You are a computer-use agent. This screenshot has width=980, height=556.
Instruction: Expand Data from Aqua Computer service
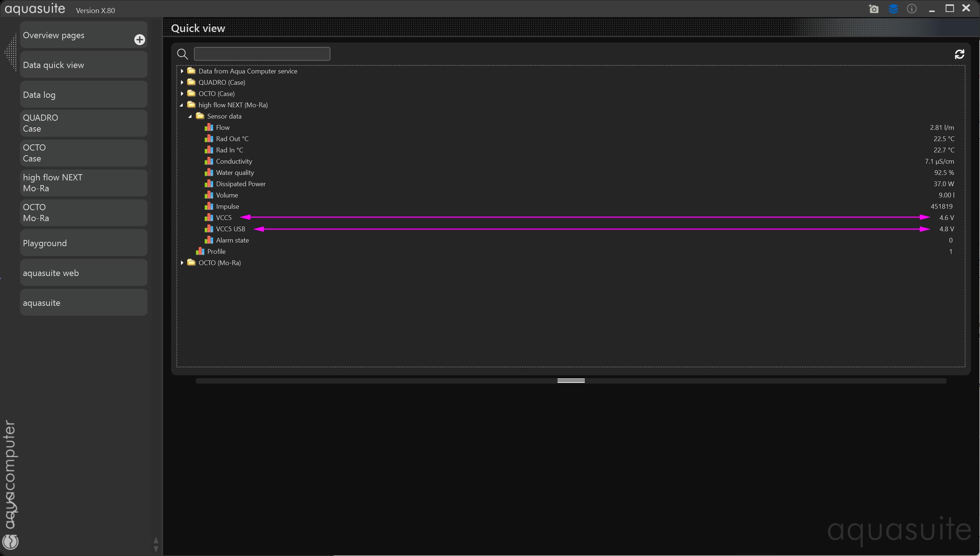point(182,71)
